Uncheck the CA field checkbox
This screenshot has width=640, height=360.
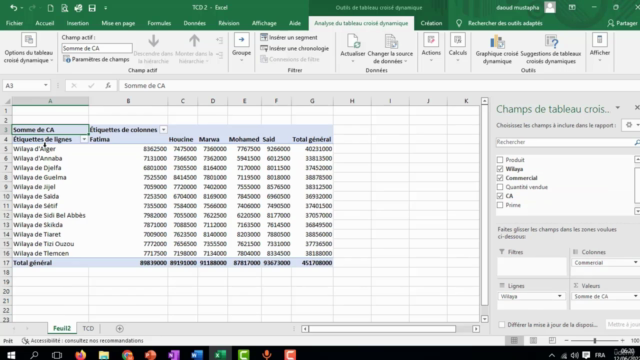pos(500,196)
